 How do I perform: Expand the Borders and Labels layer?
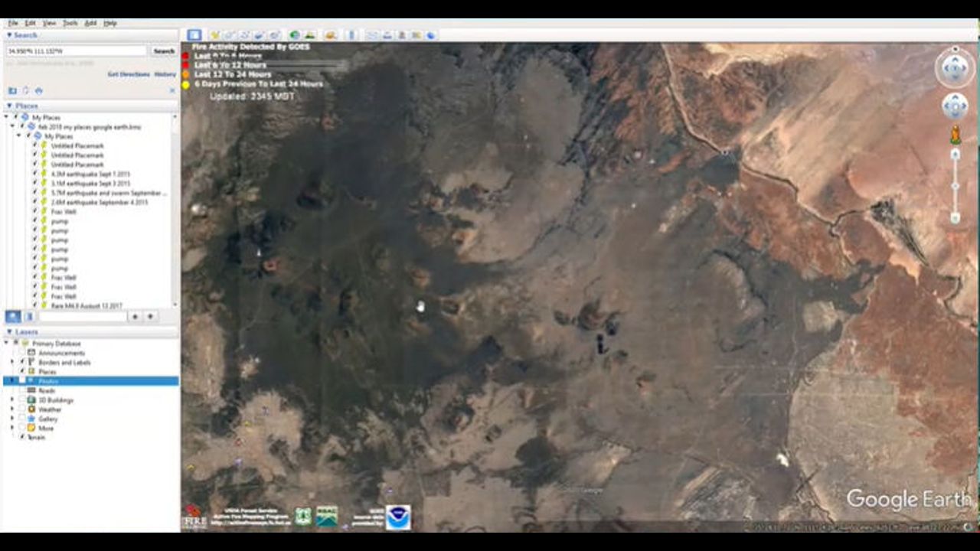[12, 362]
